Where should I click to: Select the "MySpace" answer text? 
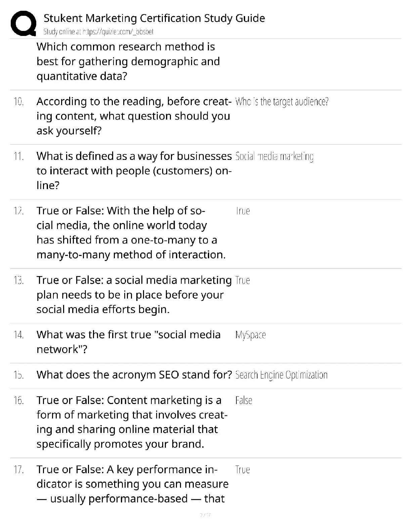point(250,335)
